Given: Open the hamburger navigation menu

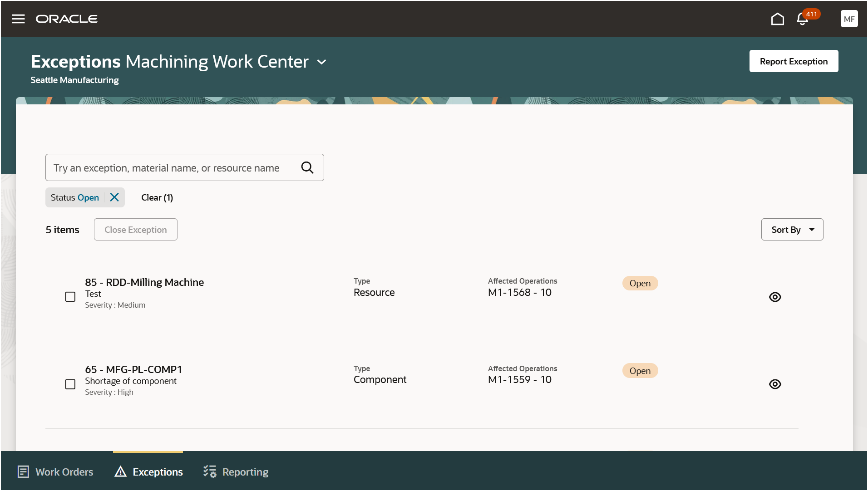Looking at the screenshot, I should point(18,19).
